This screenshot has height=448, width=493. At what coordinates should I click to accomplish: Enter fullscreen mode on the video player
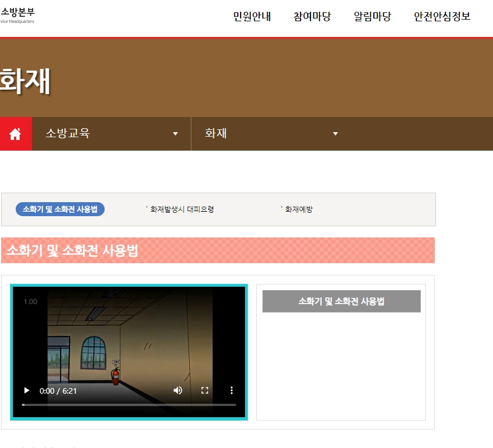(205, 390)
